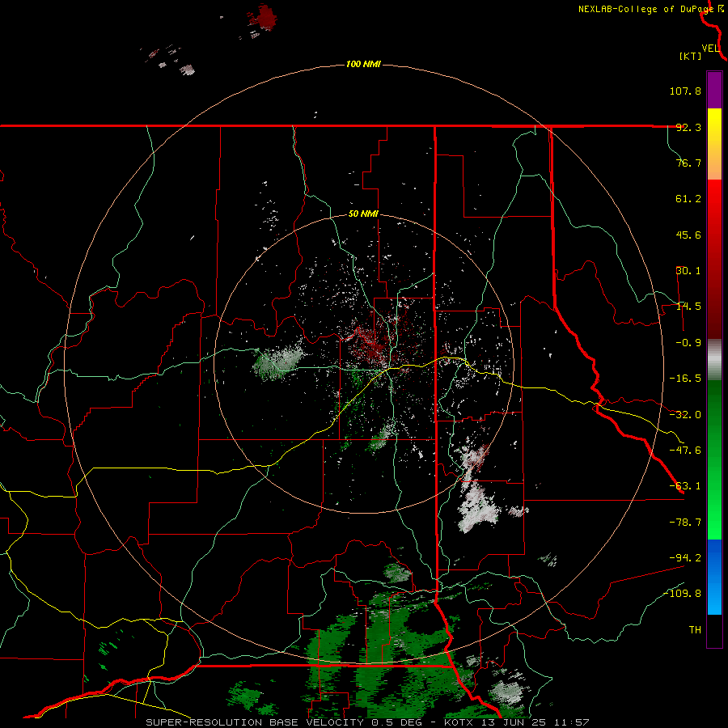Pick the green segment of the velocity color bar
Screen dimensions: 728x728
click(714, 459)
